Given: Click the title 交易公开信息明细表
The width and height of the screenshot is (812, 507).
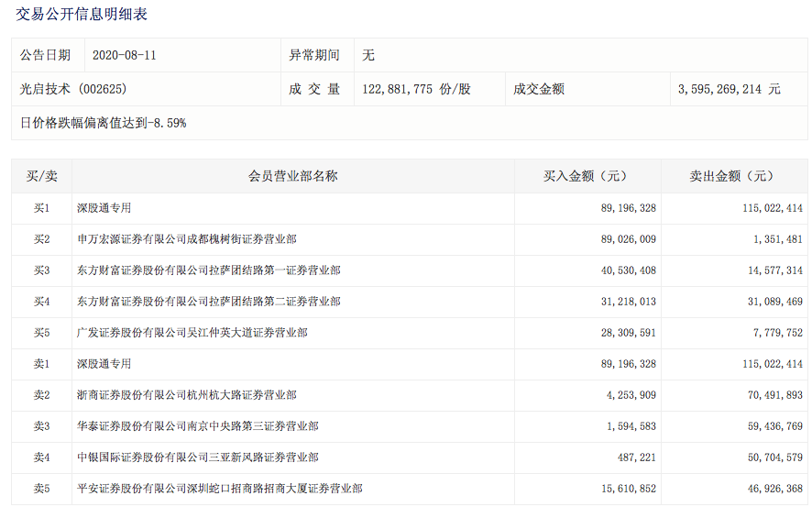Looking at the screenshot, I should point(82,14).
